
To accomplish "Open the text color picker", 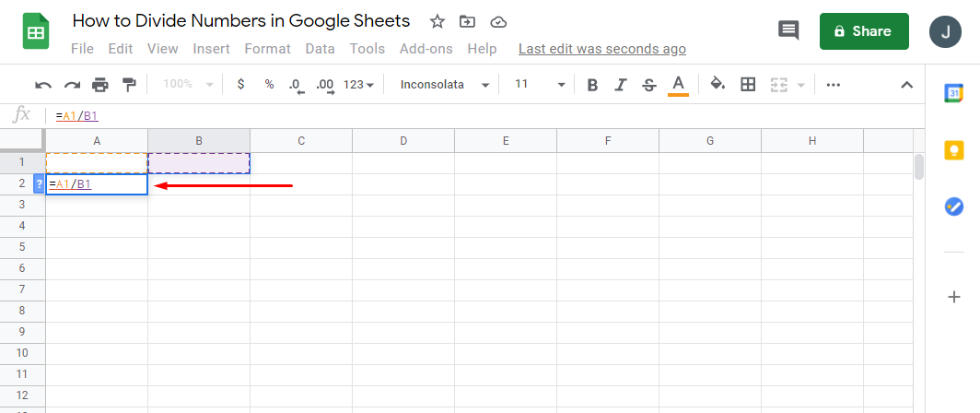I will click(x=678, y=85).
